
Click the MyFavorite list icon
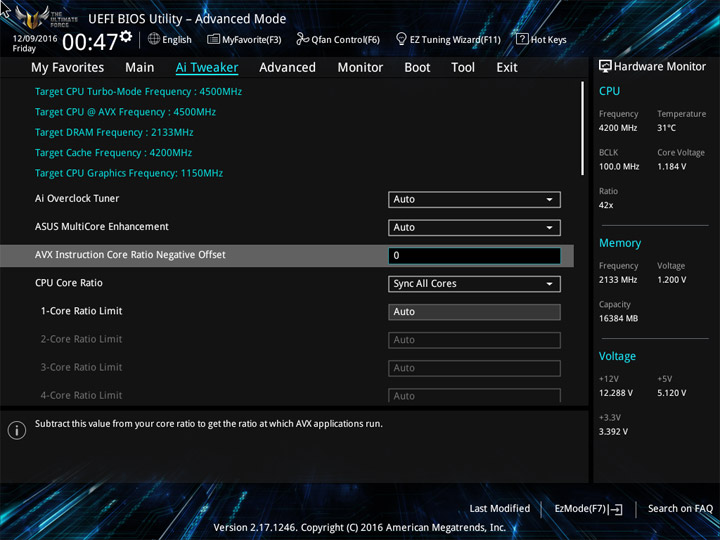[213, 39]
